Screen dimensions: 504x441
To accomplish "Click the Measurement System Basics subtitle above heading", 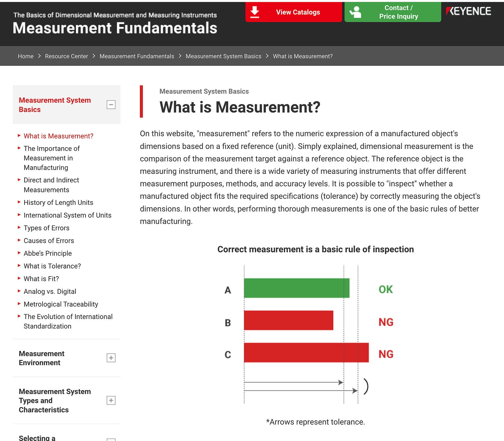I will click(x=204, y=91).
